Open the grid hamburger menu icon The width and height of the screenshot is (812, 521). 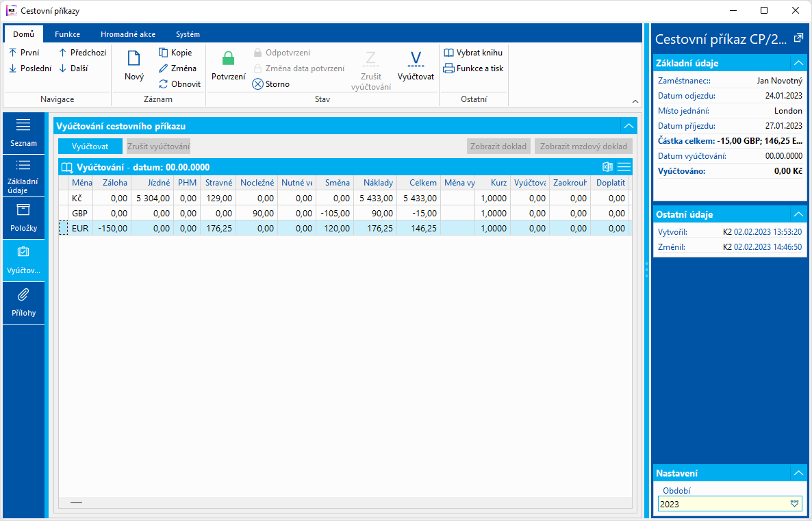coord(624,167)
